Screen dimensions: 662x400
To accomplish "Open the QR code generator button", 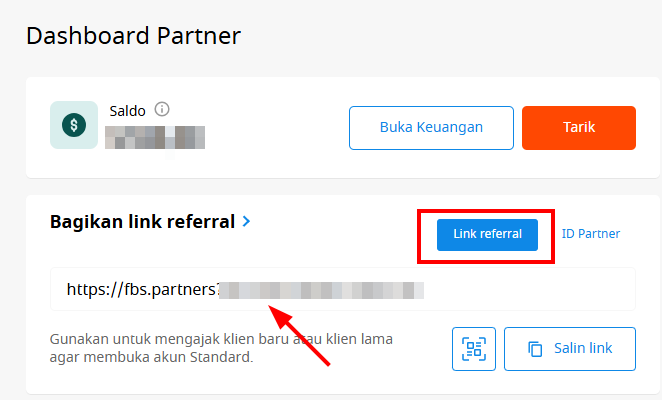I will point(474,349).
